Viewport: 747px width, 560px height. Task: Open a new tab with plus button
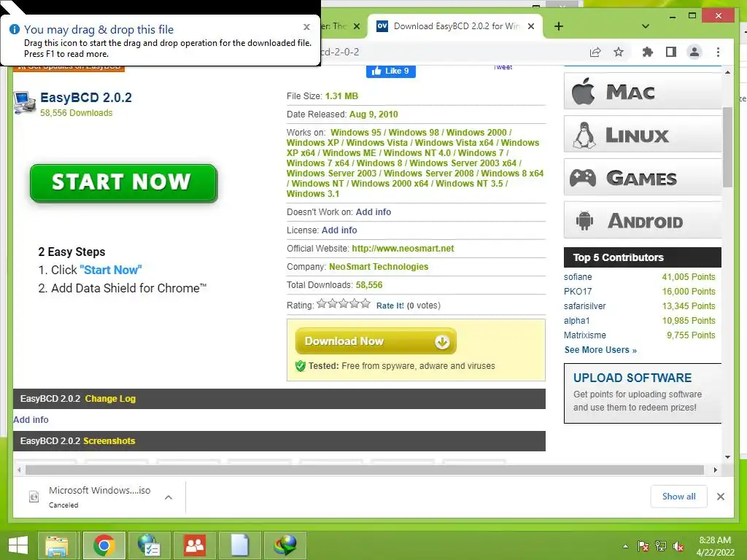click(559, 26)
